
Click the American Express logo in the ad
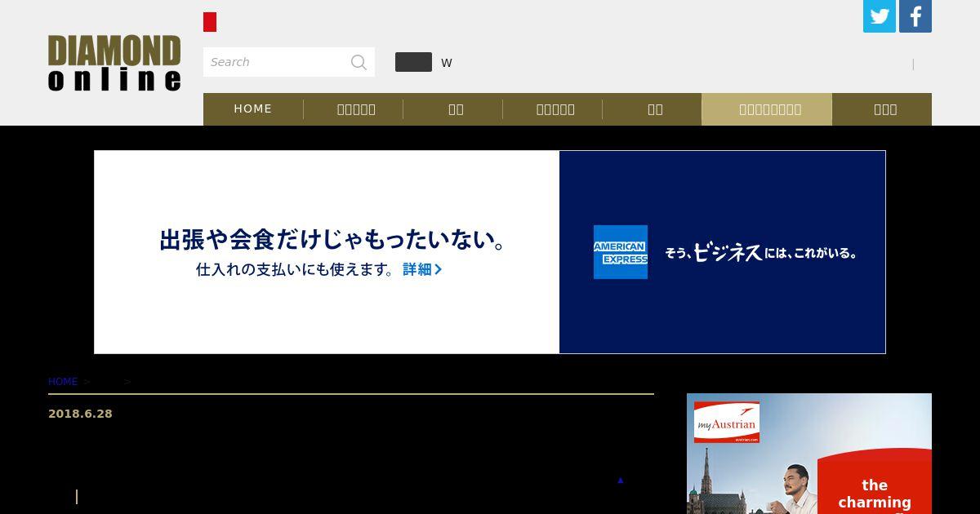[x=621, y=252]
